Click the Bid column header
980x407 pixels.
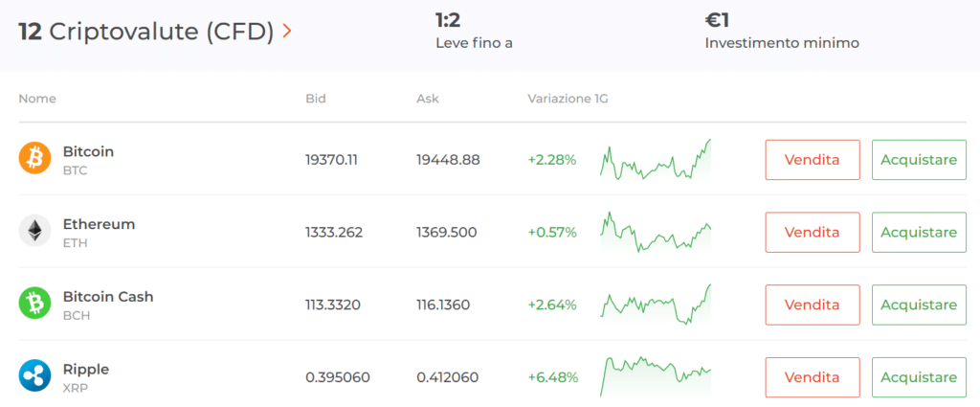coord(316,99)
